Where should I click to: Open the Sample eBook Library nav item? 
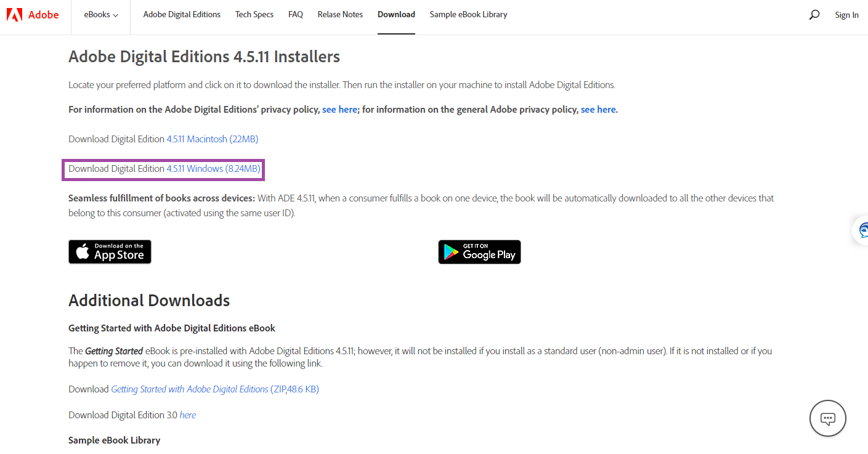point(468,14)
